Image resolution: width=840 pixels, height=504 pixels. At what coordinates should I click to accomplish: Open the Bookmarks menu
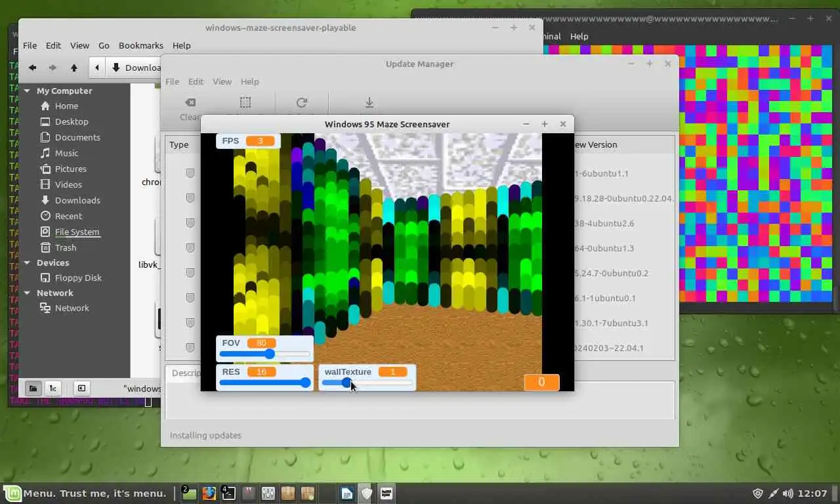pos(140,45)
